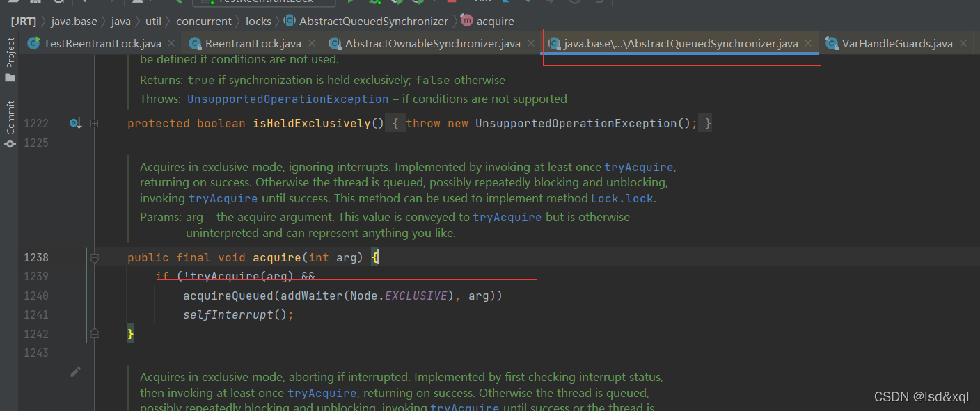Click the selfInterrupt call on line 1241
The height and width of the screenshot is (411, 980).
click(x=228, y=314)
